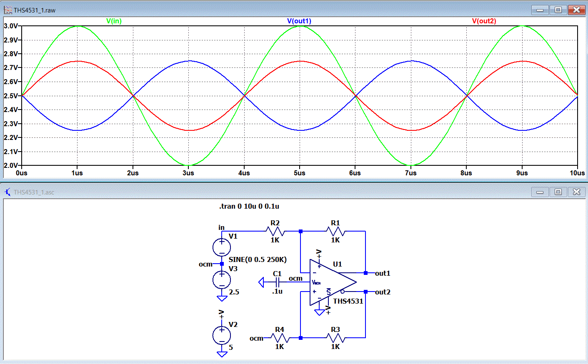The width and height of the screenshot is (588, 364).
Task: Click the schematic window title bar icon
Action: [x=8, y=192]
